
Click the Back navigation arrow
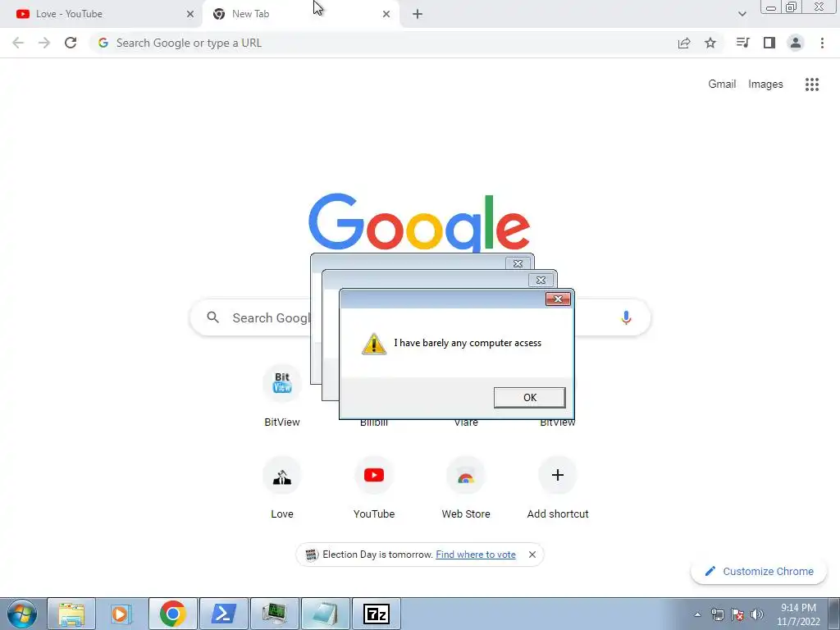(x=18, y=43)
